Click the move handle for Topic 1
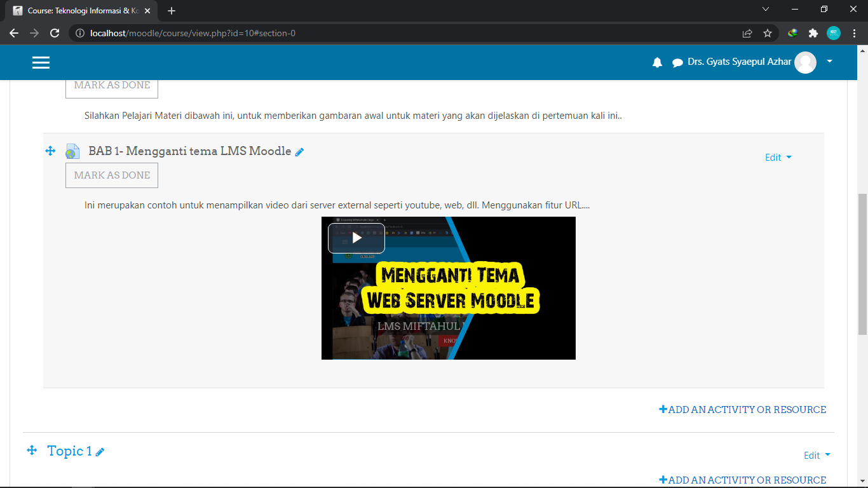Image resolution: width=868 pixels, height=488 pixels. tap(32, 451)
